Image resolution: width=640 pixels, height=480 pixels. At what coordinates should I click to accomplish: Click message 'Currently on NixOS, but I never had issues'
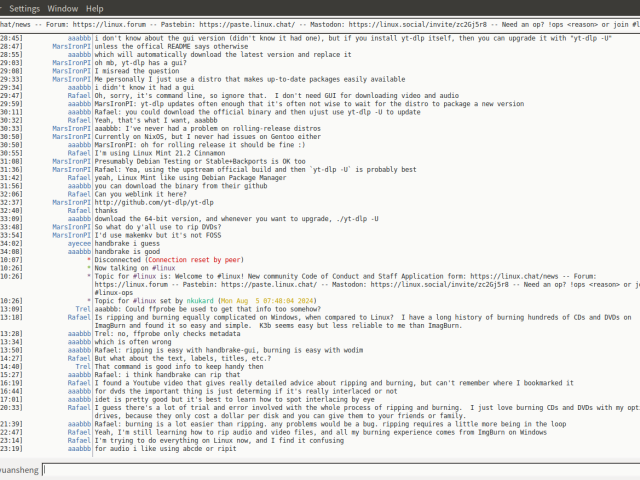[208, 137]
